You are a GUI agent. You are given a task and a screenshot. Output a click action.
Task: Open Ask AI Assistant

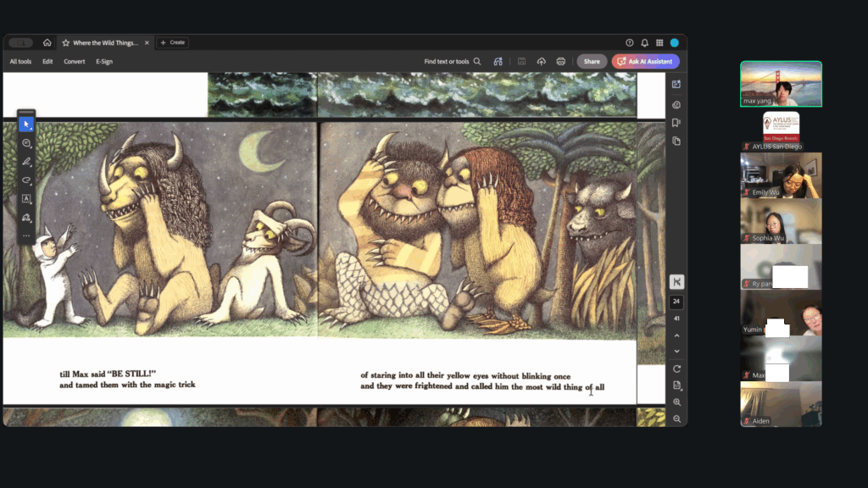coord(645,62)
